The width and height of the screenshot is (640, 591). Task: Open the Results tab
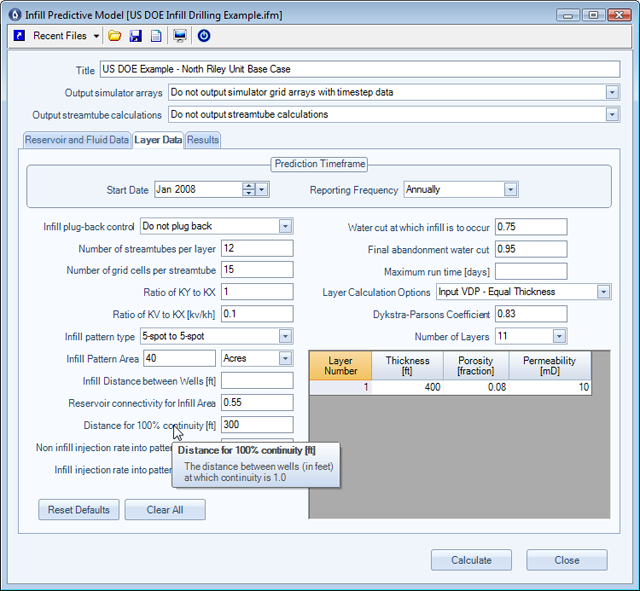(203, 140)
